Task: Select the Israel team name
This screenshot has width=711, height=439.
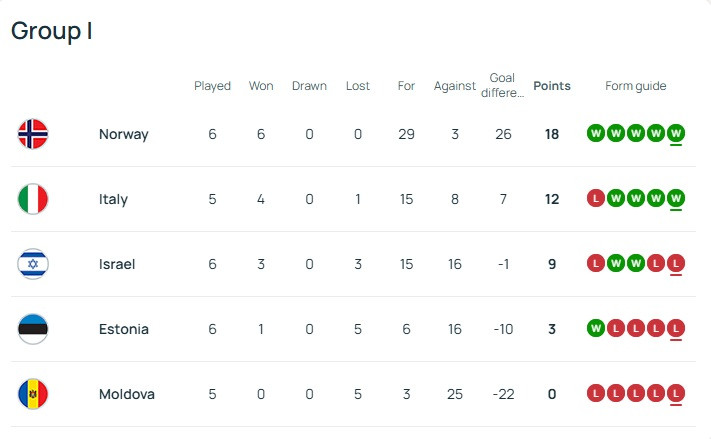Action: pyautogui.click(x=117, y=264)
